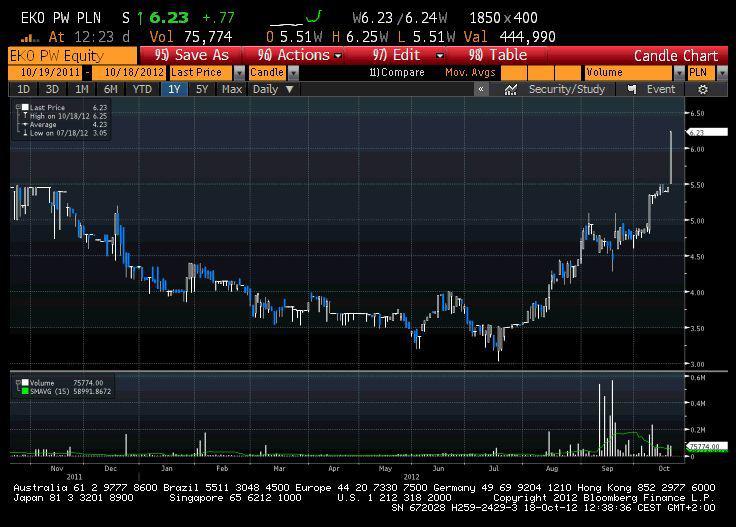Open the Daily periodicity dropdown

(273, 89)
